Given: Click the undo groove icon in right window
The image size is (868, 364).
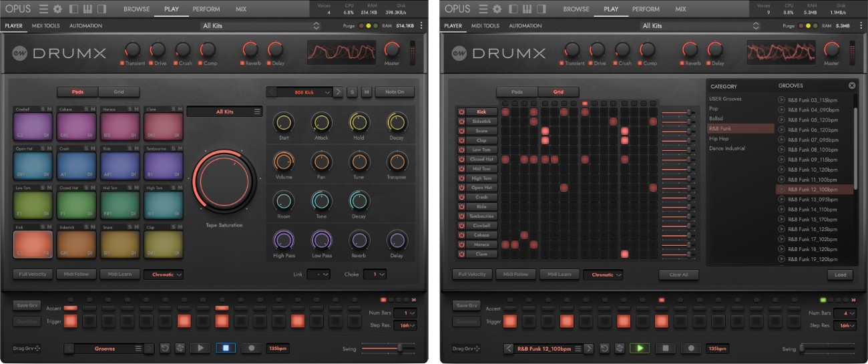Looking at the screenshot, I should [x=605, y=348].
